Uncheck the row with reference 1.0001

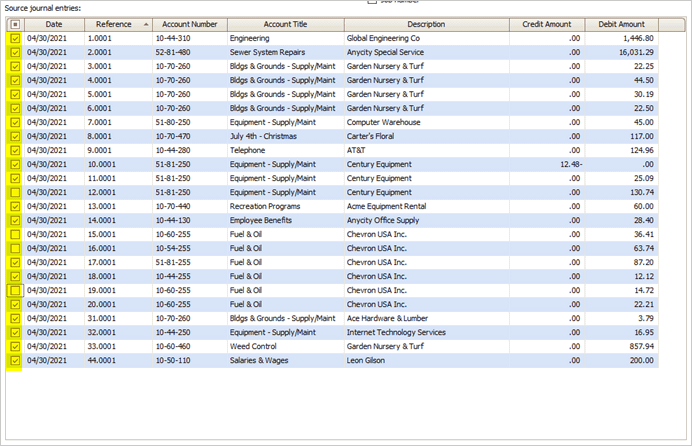[15, 38]
